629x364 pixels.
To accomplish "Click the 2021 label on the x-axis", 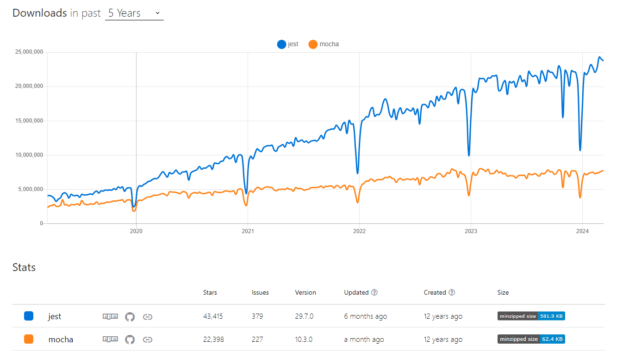I will pyautogui.click(x=248, y=231).
